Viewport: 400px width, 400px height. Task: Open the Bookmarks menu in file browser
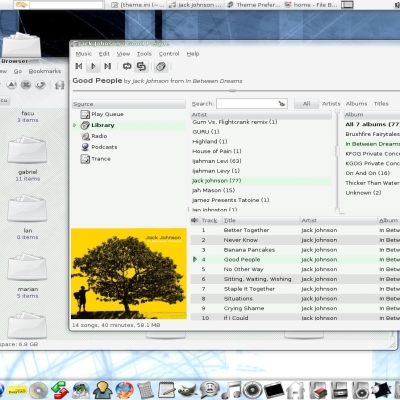click(x=45, y=71)
